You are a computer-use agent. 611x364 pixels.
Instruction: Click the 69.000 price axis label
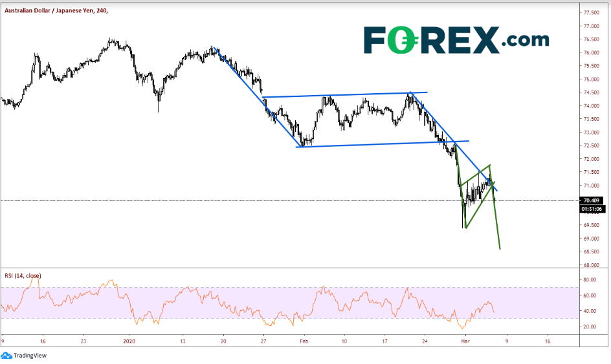click(x=591, y=239)
